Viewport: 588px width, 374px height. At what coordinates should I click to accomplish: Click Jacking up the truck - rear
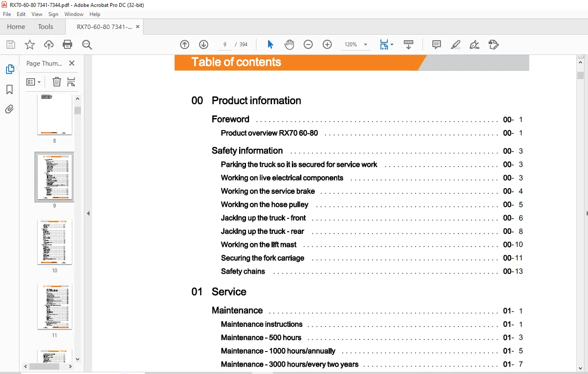pyautogui.click(x=262, y=231)
